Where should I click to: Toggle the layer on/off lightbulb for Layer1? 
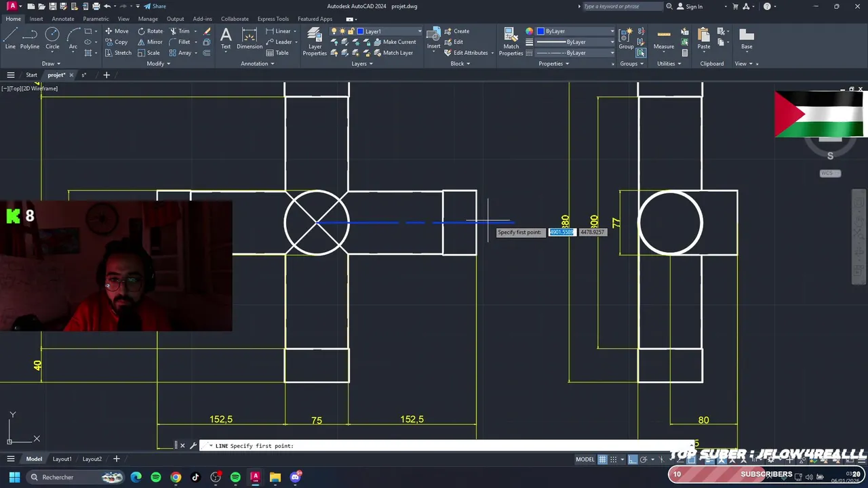click(334, 31)
